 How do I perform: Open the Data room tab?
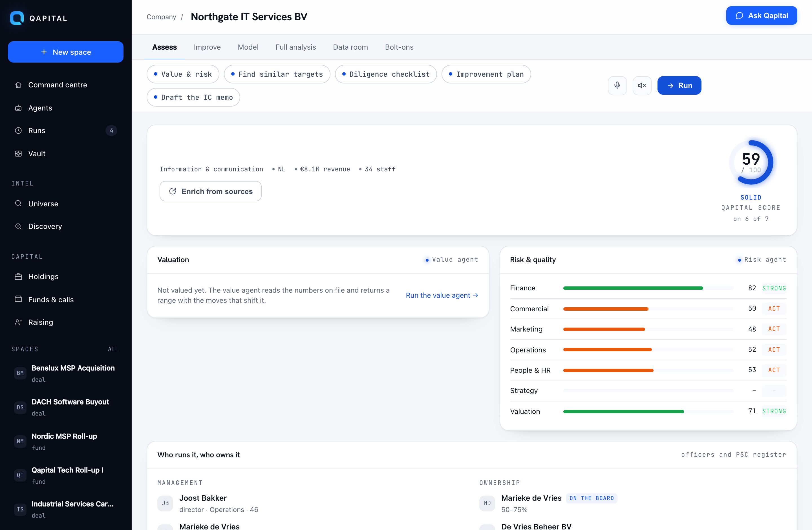point(350,47)
